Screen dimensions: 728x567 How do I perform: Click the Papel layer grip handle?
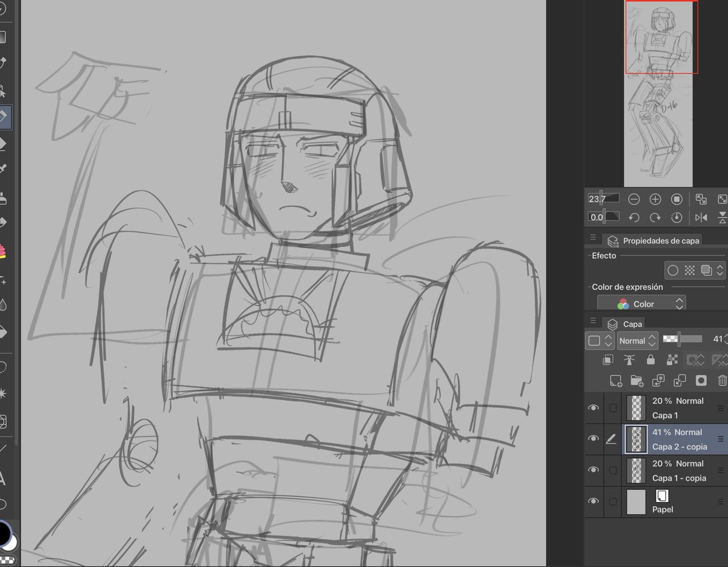(x=721, y=501)
